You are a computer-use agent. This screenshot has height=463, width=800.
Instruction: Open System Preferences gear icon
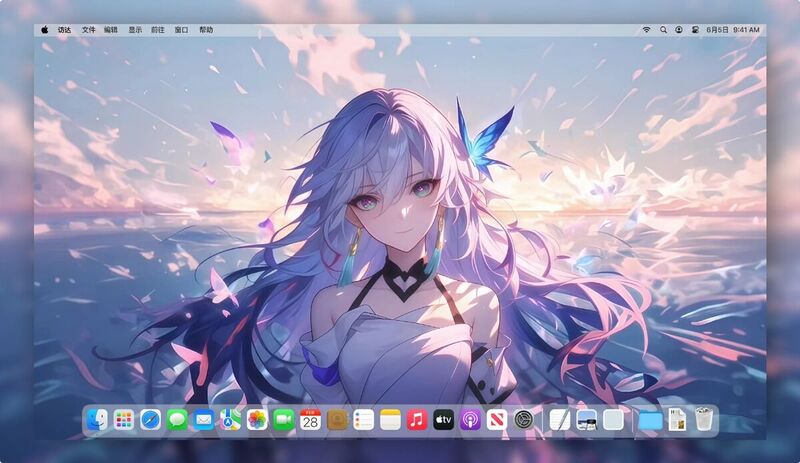pos(523,420)
